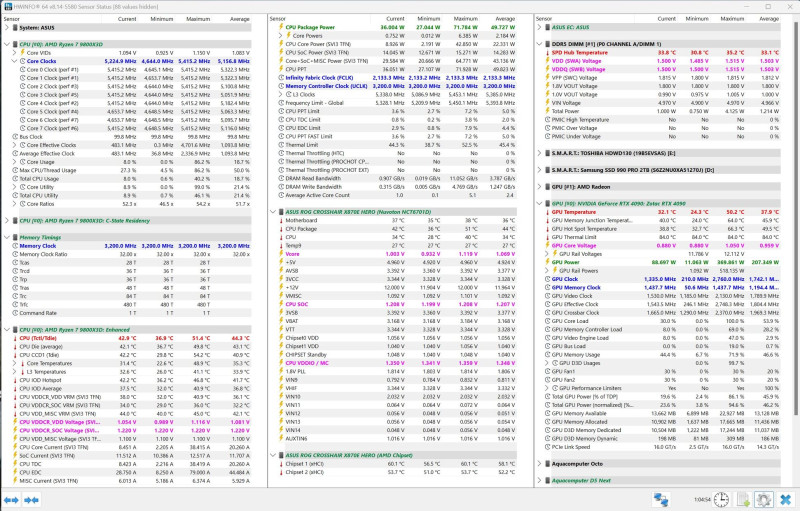
Task: Click the icon beside DRAM Read Bandwidth
Action: 281,178
